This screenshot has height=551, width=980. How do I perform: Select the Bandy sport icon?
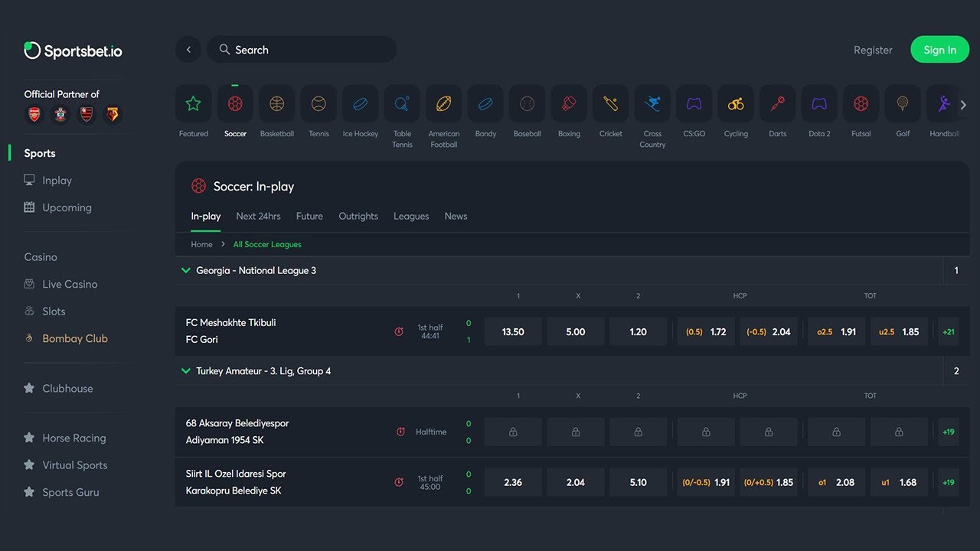pos(485,103)
